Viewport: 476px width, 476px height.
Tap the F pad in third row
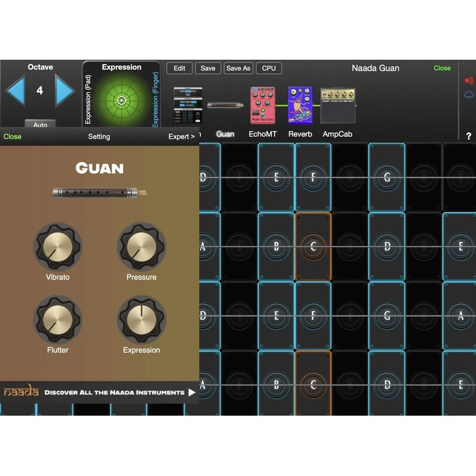(313, 316)
